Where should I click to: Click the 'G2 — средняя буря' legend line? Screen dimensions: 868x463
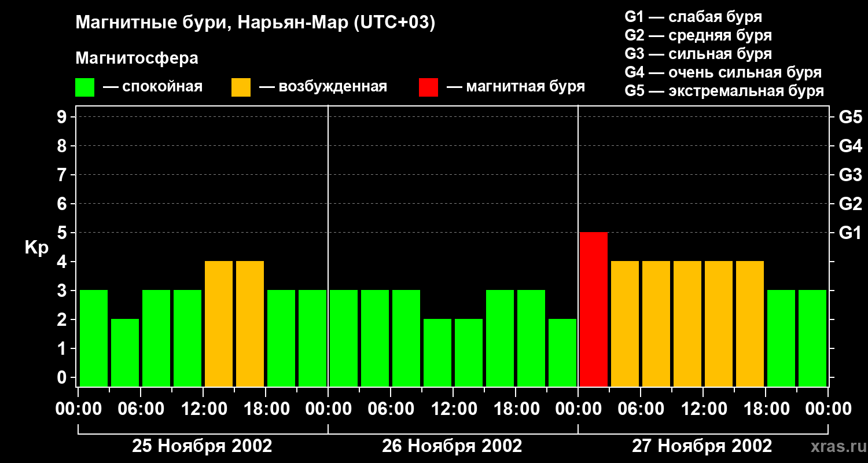pos(698,35)
